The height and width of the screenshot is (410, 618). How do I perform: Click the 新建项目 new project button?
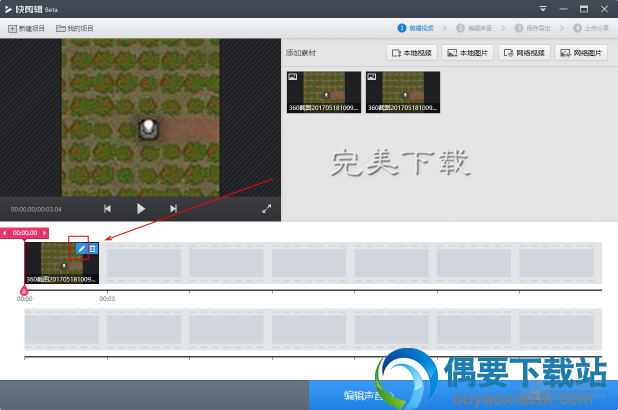[x=26, y=28]
